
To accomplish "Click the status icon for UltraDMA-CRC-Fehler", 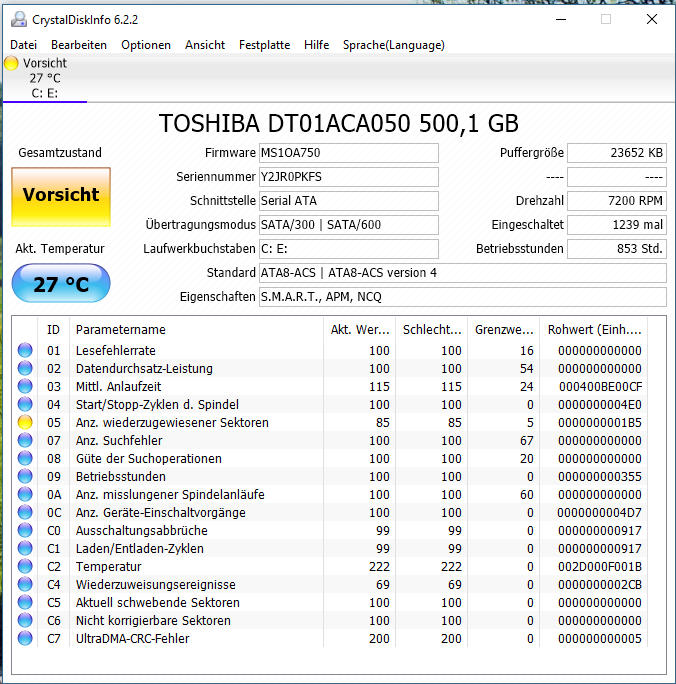I will click(x=25, y=638).
